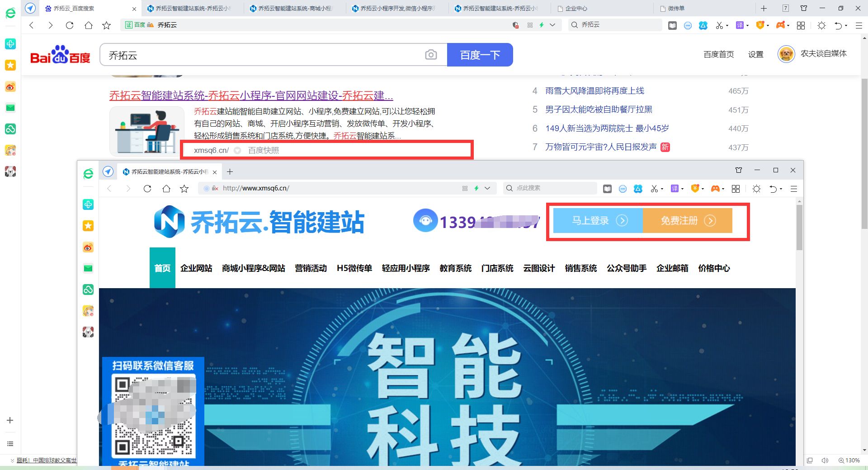Open favorites with the star sidebar icon
Image resolution: width=868 pixels, height=470 pixels.
pyautogui.click(x=10, y=65)
